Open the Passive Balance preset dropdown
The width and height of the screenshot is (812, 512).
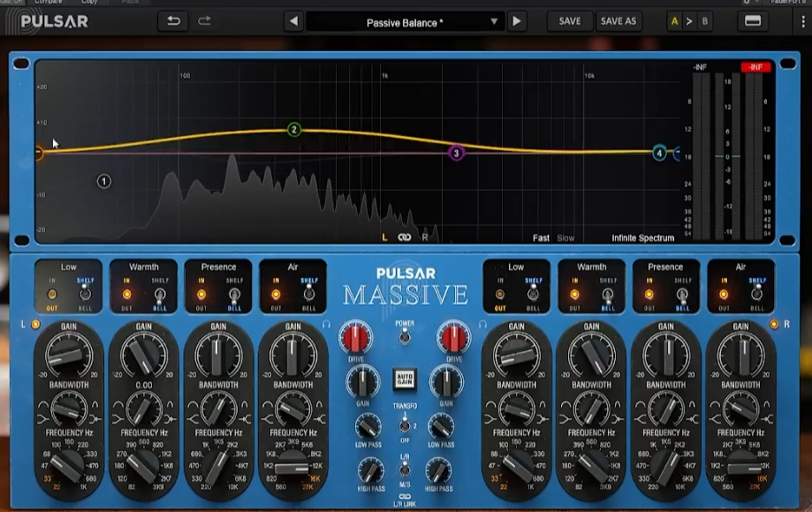point(405,22)
